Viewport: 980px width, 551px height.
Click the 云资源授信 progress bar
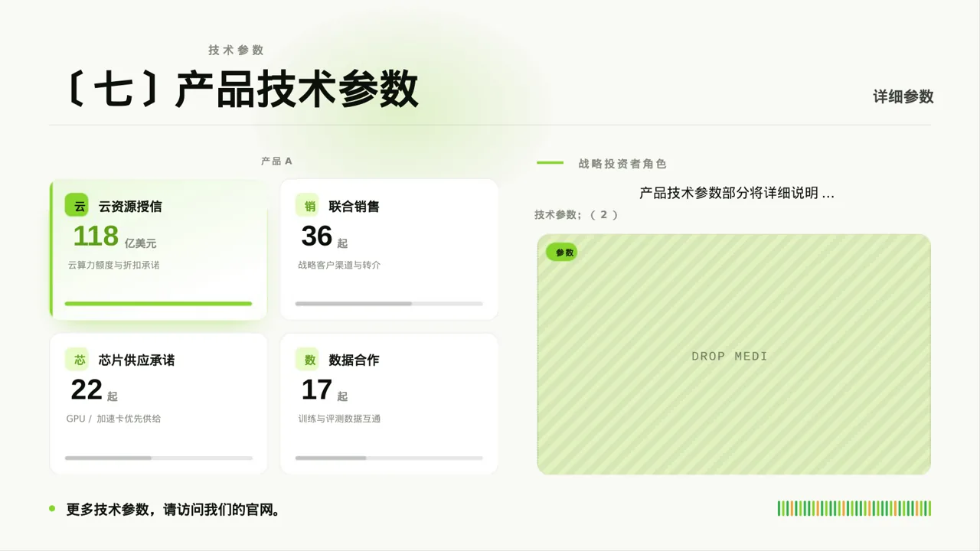[x=158, y=304]
